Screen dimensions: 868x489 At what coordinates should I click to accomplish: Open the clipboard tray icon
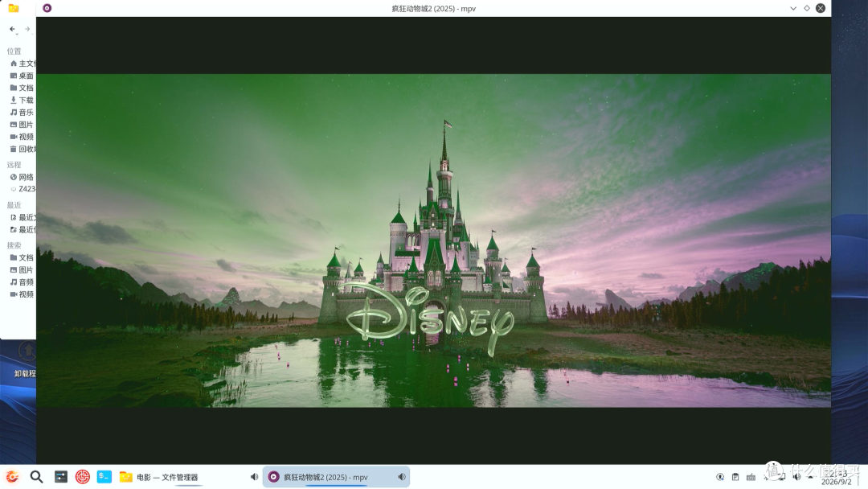tap(735, 477)
